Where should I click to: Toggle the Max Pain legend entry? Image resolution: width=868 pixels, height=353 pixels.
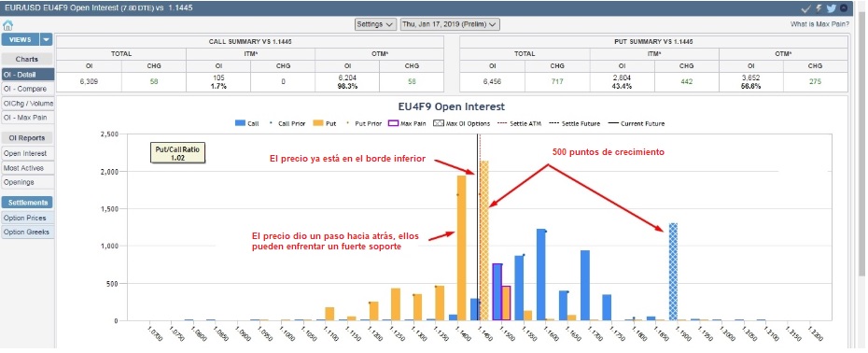click(408, 123)
